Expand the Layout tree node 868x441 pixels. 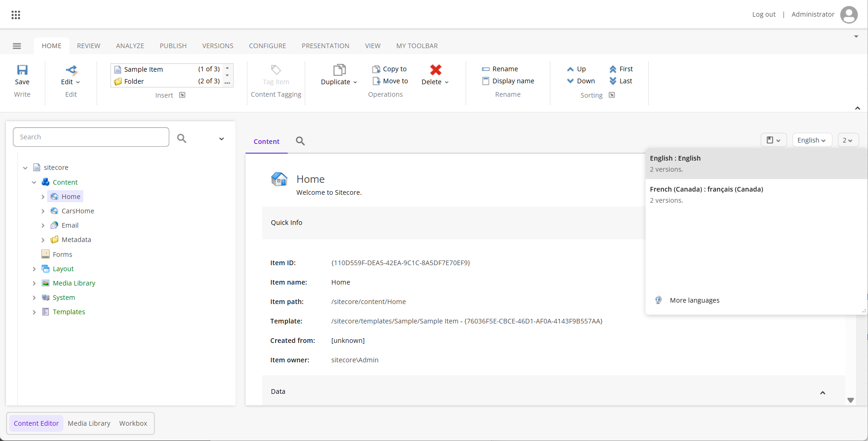coord(34,269)
